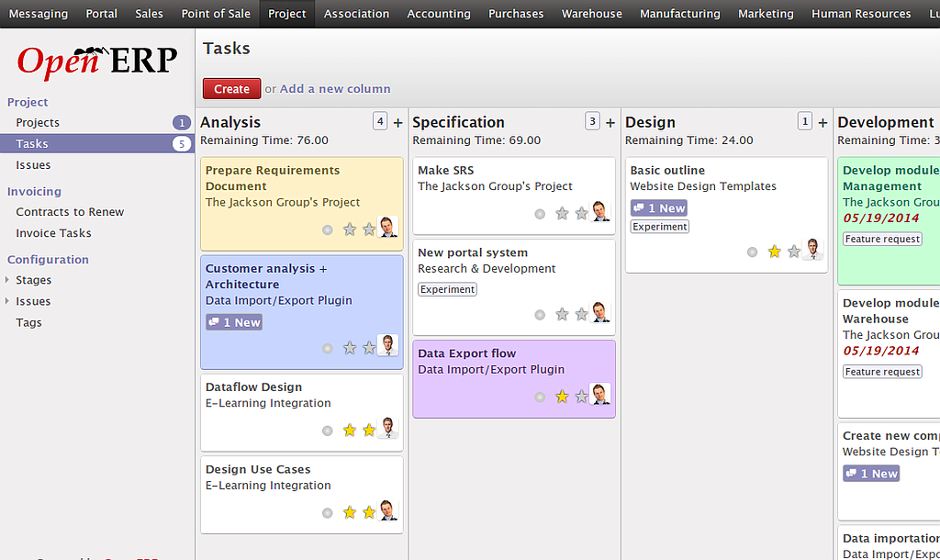The height and width of the screenshot is (560, 940).
Task: Open assignee avatar on New portal system
Action: pos(600,312)
